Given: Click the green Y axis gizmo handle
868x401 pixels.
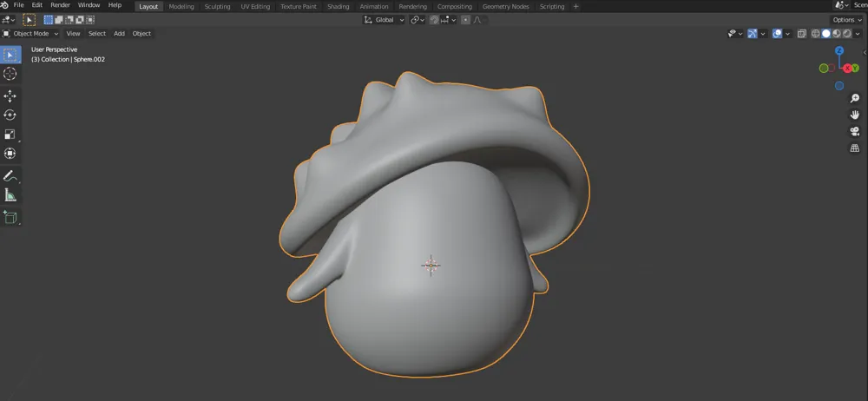Looking at the screenshot, I should coord(856,68).
